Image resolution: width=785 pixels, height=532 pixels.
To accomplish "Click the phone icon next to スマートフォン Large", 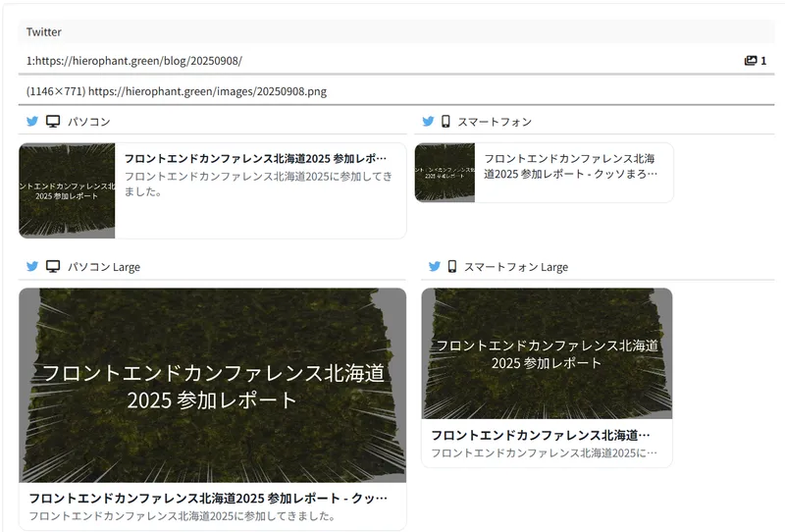I will click(x=452, y=266).
